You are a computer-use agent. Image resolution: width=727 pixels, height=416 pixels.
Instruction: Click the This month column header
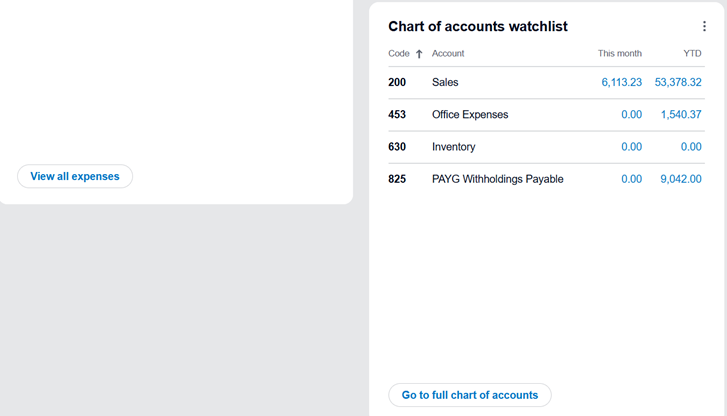[x=619, y=53]
